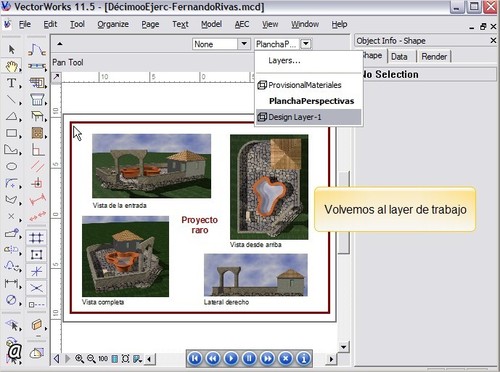Click the playback pause button
The image size is (500, 372).
[x=249, y=359]
